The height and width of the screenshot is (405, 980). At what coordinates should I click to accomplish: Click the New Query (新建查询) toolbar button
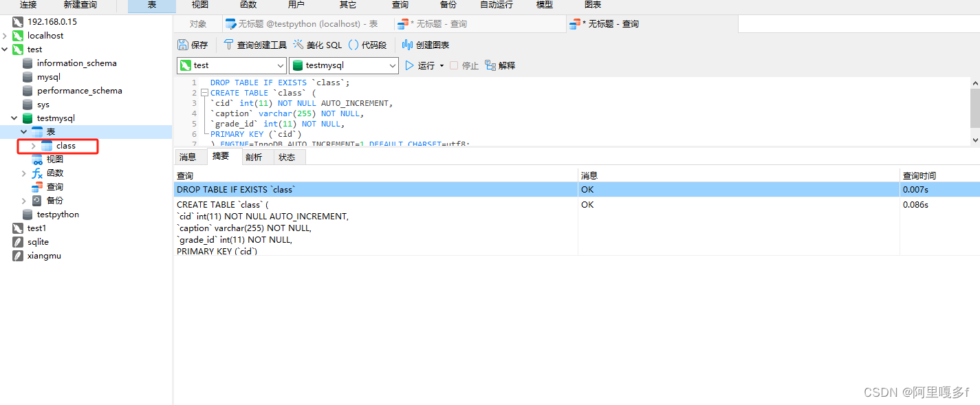click(x=80, y=5)
